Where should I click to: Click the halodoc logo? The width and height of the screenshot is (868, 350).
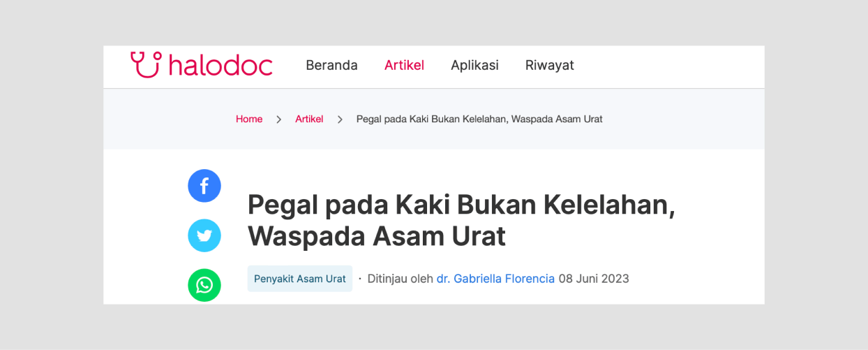tap(201, 65)
